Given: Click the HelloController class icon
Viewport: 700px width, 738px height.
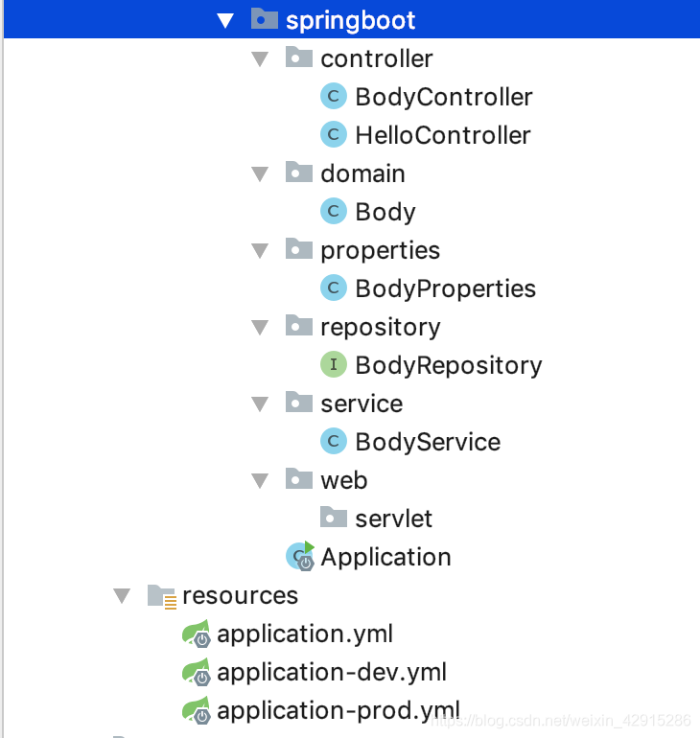Looking at the screenshot, I should pos(334,134).
